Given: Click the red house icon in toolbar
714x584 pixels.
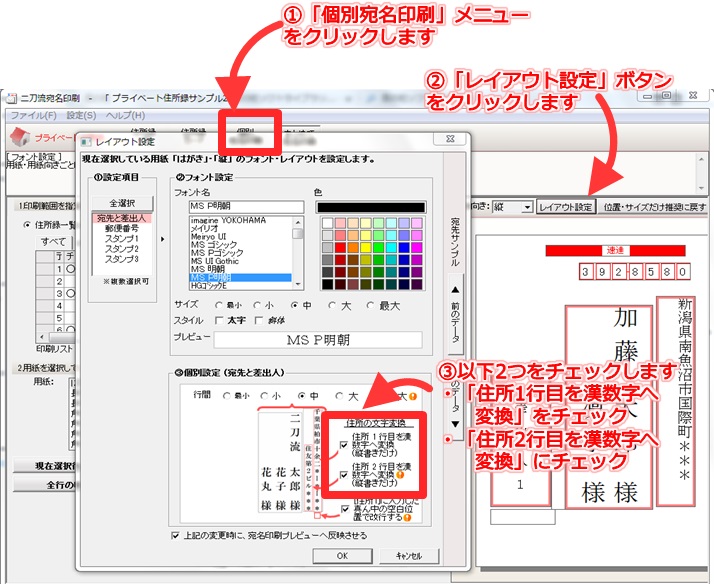Looking at the screenshot, I should coord(18,137).
